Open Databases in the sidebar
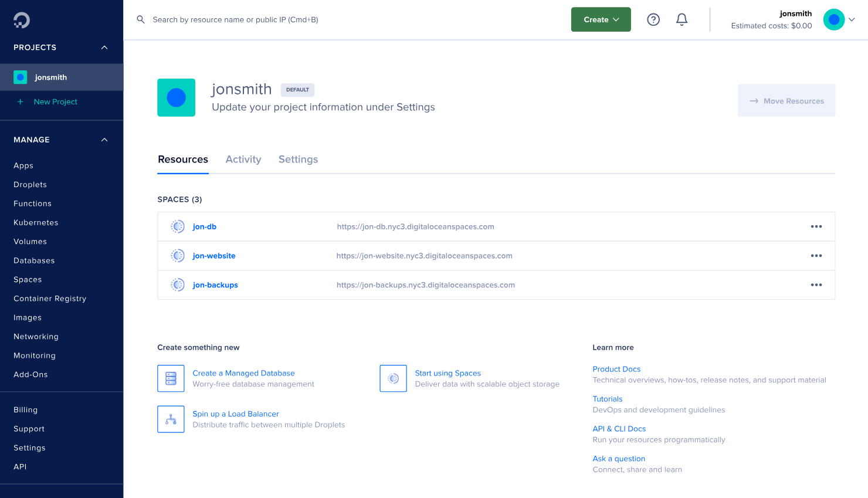868x498 pixels. (x=34, y=260)
